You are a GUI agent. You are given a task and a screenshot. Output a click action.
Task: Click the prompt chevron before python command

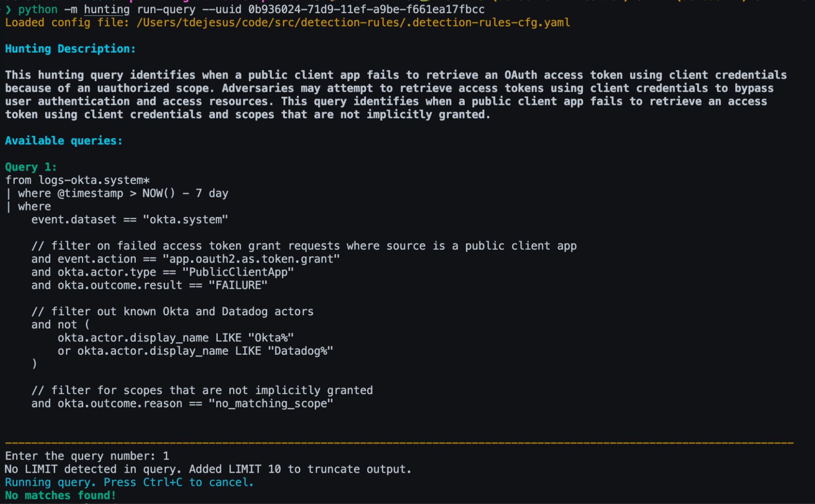pyautogui.click(x=8, y=9)
